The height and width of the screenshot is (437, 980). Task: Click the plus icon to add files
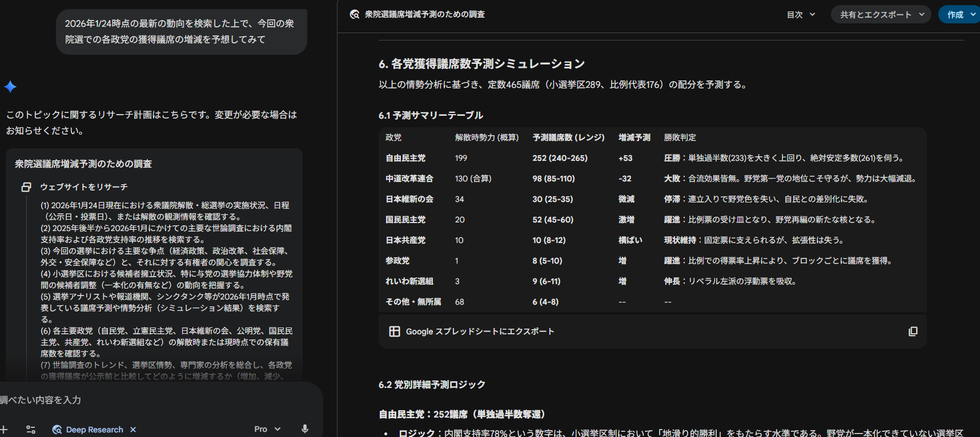(x=3, y=430)
